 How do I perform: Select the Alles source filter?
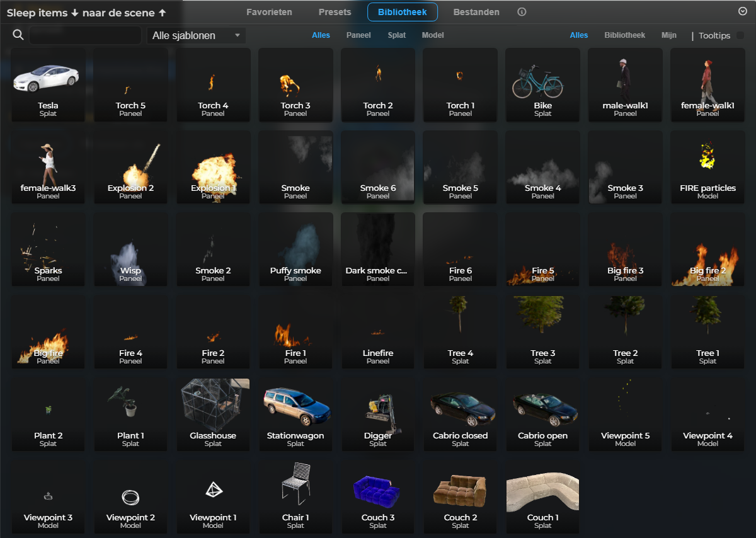[579, 35]
